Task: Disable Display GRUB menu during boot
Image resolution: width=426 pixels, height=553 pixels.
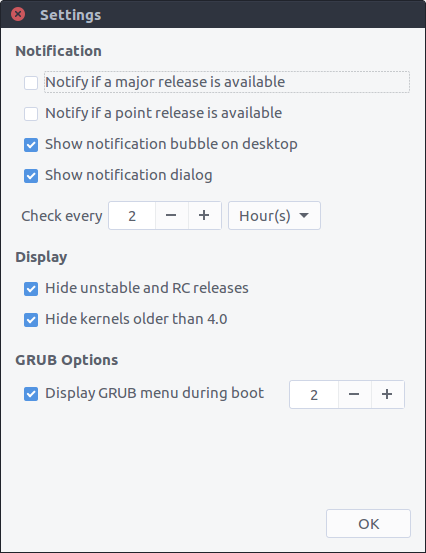Action: tap(31, 394)
